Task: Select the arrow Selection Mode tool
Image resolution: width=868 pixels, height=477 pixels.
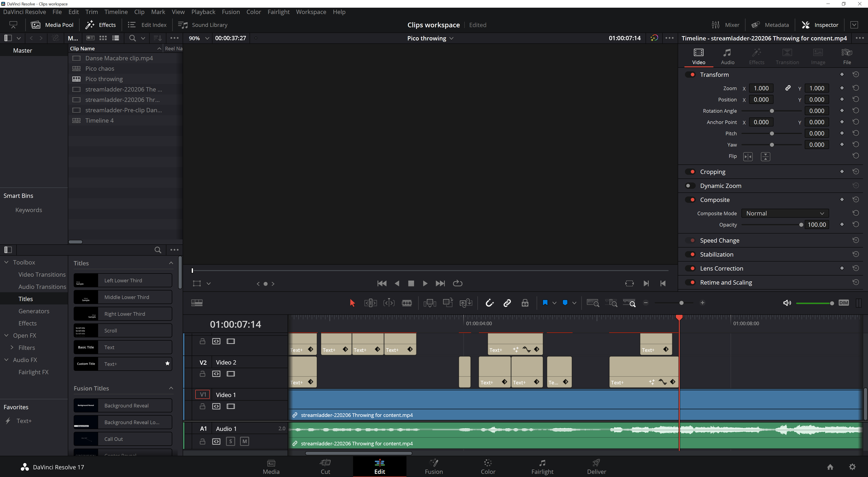Action: 352,303
